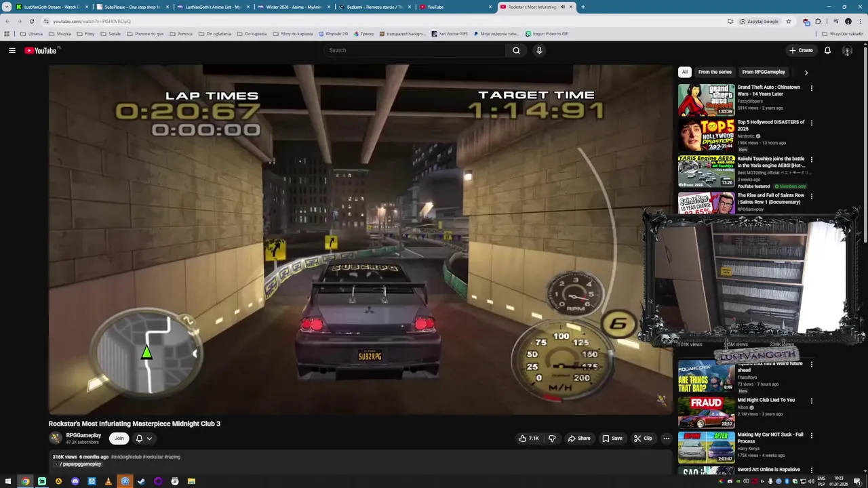Open Chrome profile avatar
The width and height of the screenshot is (868, 488).
(x=848, y=21)
